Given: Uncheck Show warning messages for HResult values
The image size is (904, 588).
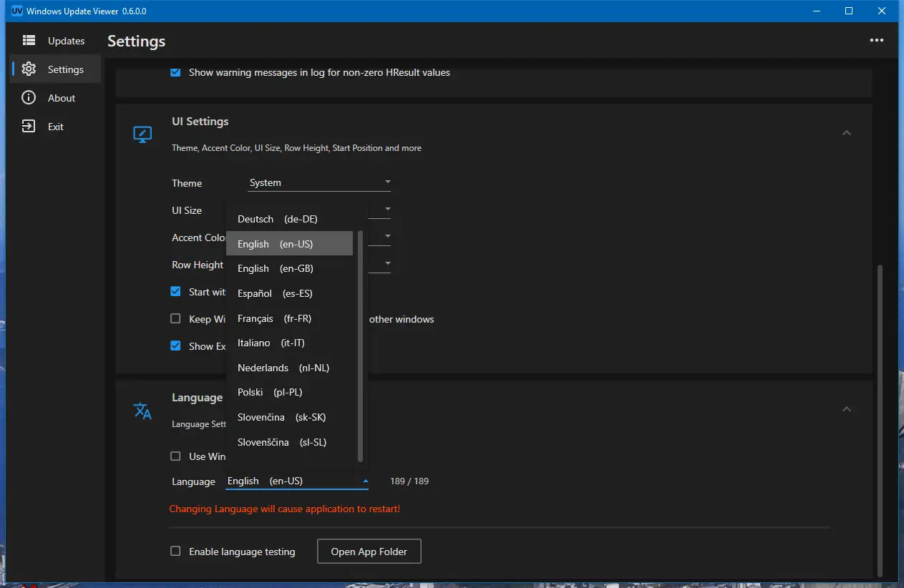Looking at the screenshot, I should coord(175,72).
